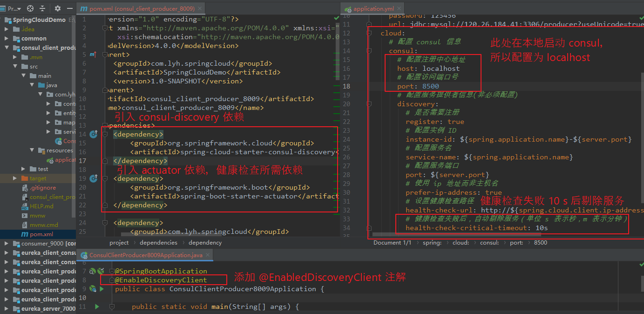This screenshot has height=314, width=644.
Task: Expand the .idea folder
Action: (7, 29)
